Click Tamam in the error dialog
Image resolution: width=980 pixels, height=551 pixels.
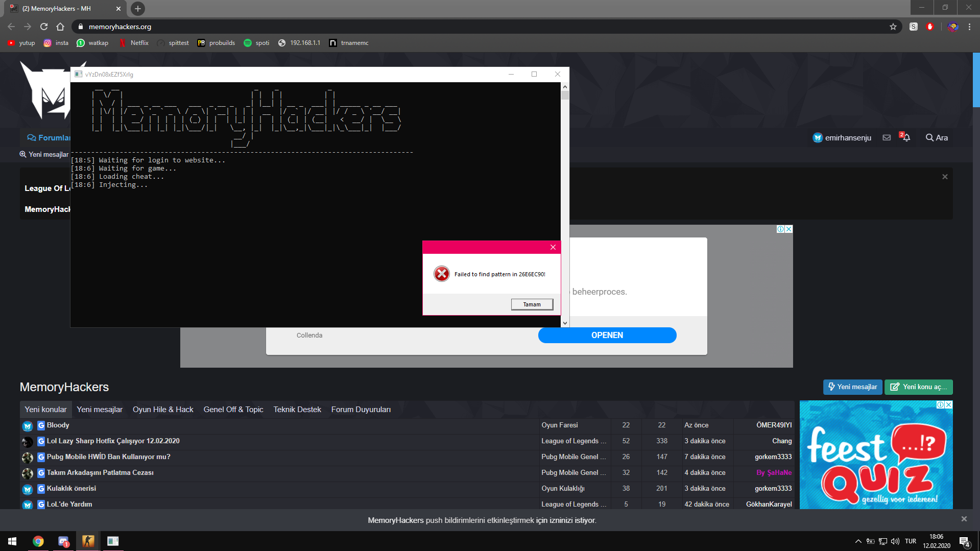(x=532, y=304)
